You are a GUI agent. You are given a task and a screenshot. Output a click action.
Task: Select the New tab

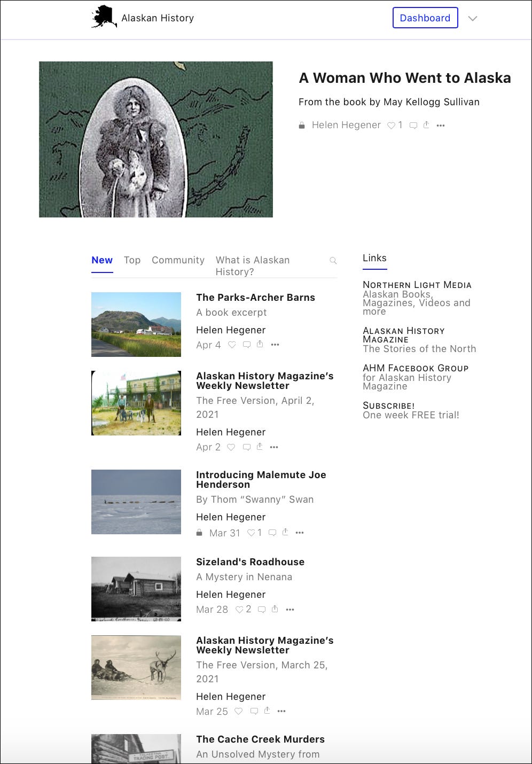(x=102, y=260)
